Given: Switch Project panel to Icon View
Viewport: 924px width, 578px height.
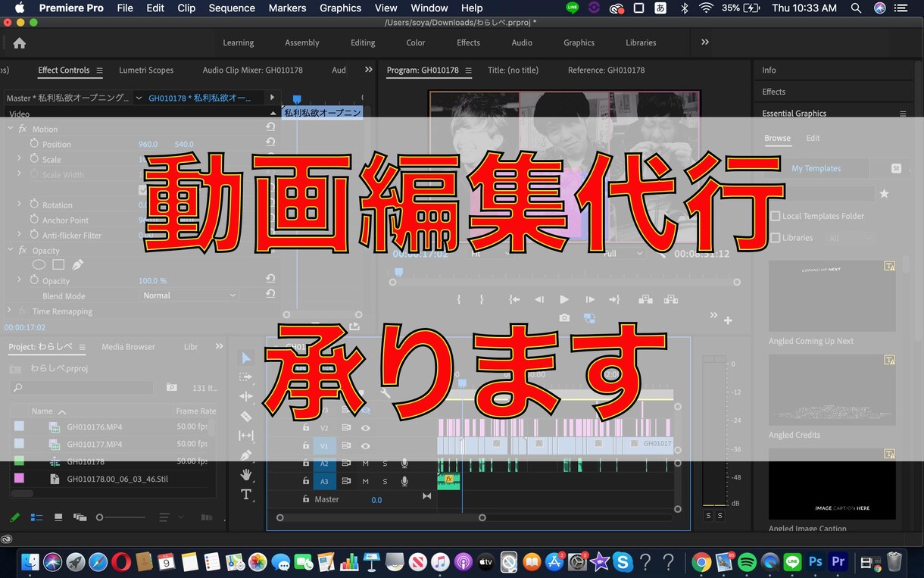Looking at the screenshot, I should [x=58, y=517].
